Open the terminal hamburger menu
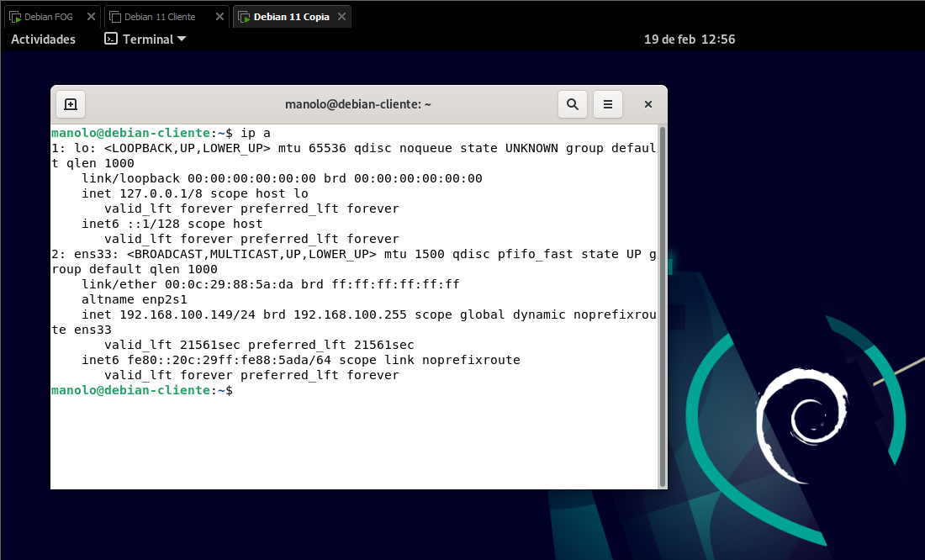This screenshot has width=925, height=560. tap(607, 104)
